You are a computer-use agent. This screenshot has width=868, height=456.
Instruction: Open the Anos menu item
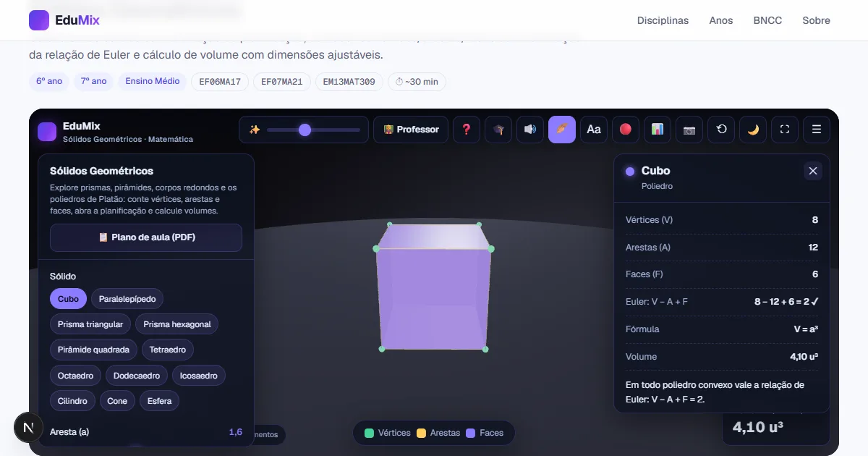pos(721,20)
